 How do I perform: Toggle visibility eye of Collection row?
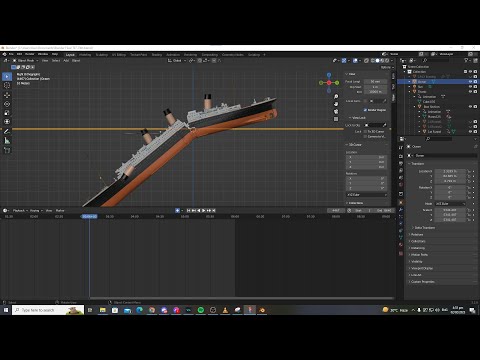pos(470,72)
